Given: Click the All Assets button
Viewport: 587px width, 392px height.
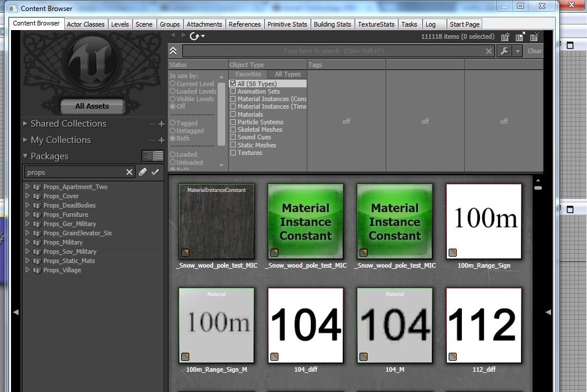Looking at the screenshot, I should tap(92, 106).
